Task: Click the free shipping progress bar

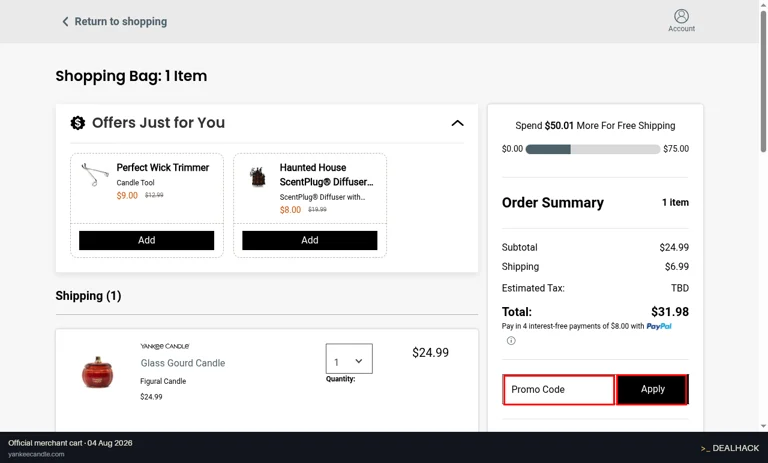Action: (x=593, y=149)
